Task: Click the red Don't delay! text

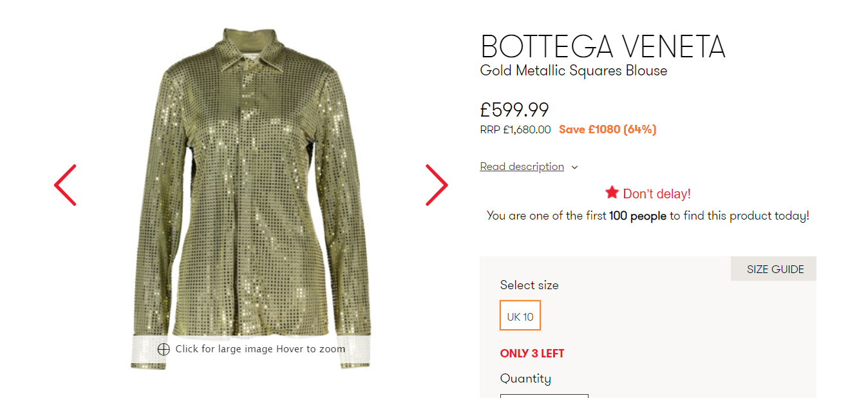Action: point(656,194)
